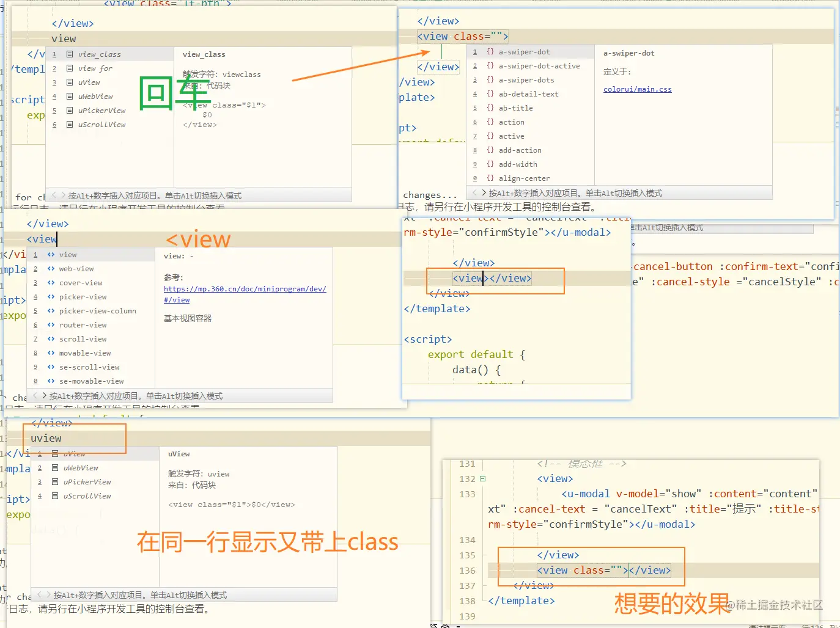Click the braces icon beside add-width

tap(490, 164)
